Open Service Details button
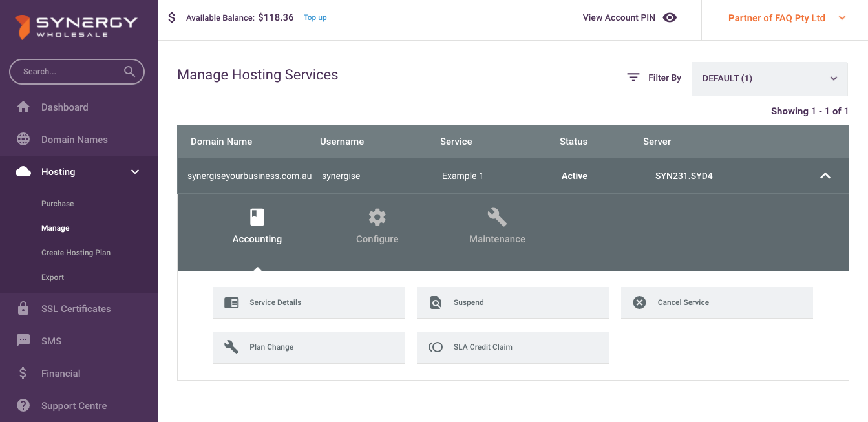This screenshot has width=868, height=422. click(308, 302)
